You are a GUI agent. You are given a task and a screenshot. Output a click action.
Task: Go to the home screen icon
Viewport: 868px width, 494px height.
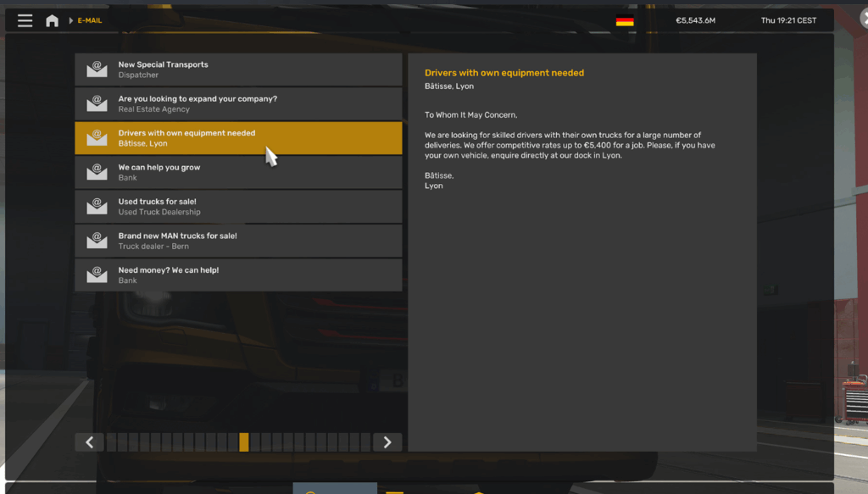tap(52, 20)
